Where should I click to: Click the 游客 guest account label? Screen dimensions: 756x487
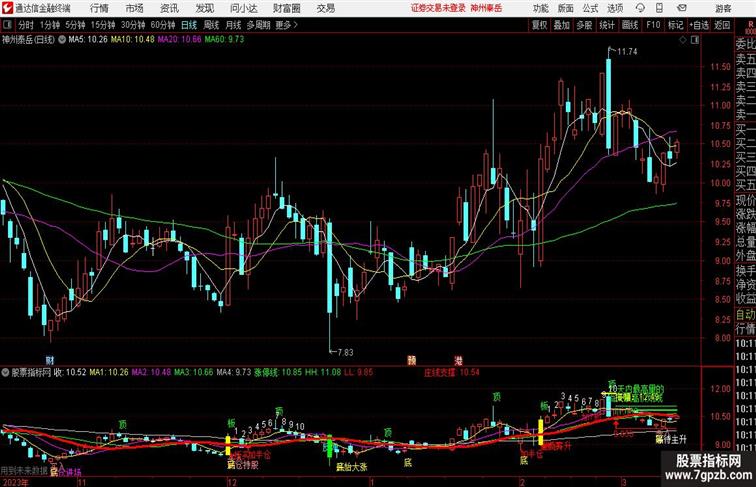tap(723, 8)
